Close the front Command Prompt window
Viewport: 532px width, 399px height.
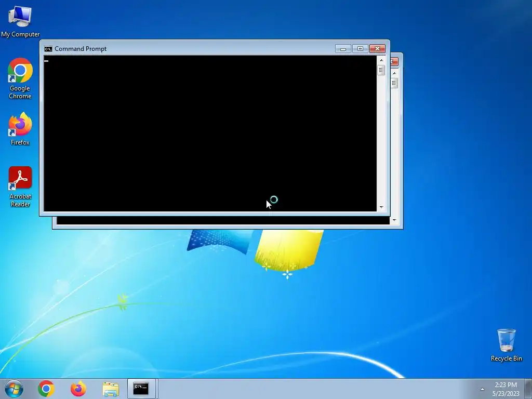(377, 49)
